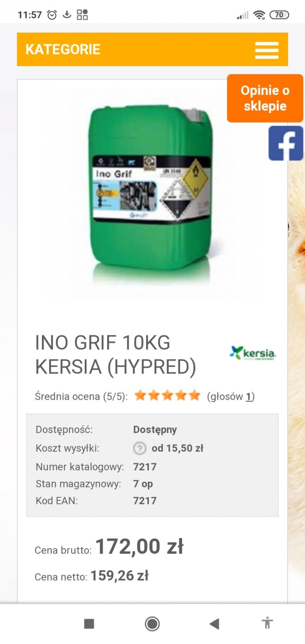The image size is (305, 644).
Task: Click the INO GRIF 10KG KERSIA title
Action: [116, 355]
